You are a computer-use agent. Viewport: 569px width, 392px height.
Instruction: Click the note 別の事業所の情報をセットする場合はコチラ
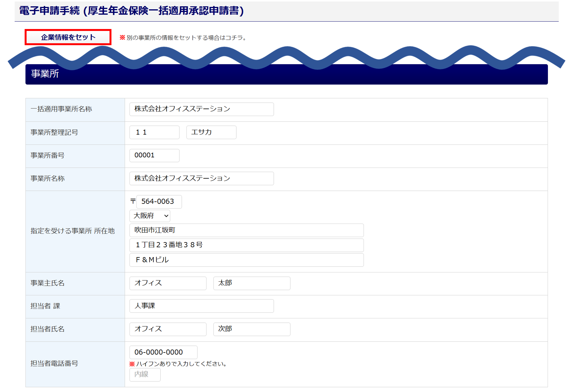pyautogui.click(x=186, y=38)
